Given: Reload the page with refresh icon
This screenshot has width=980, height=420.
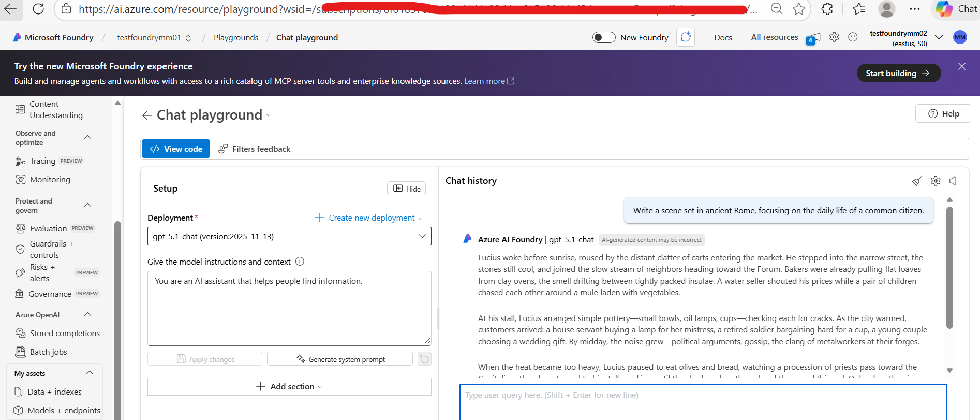Looking at the screenshot, I should pyautogui.click(x=38, y=9).
